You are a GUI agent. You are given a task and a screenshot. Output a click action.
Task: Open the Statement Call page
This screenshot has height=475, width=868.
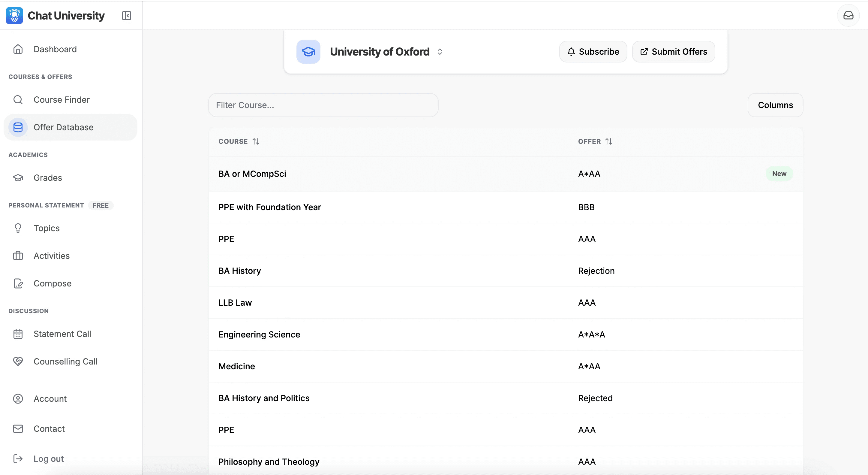[71, 334]
